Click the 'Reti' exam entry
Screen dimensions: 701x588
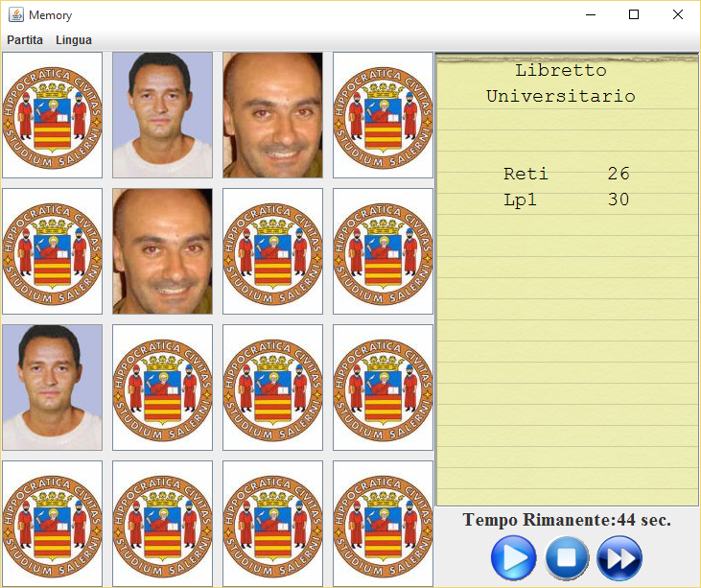point(526,174)
